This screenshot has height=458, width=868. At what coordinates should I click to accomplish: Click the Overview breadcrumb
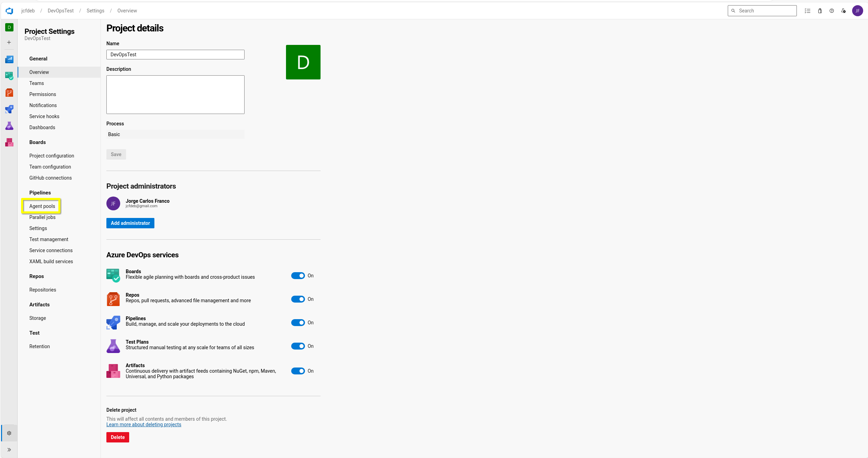tap(127, 11)
